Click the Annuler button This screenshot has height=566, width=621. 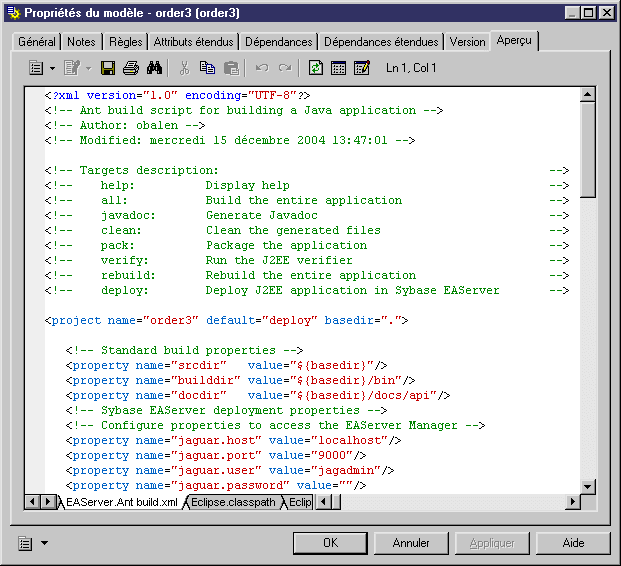click(x=411, y=543)
